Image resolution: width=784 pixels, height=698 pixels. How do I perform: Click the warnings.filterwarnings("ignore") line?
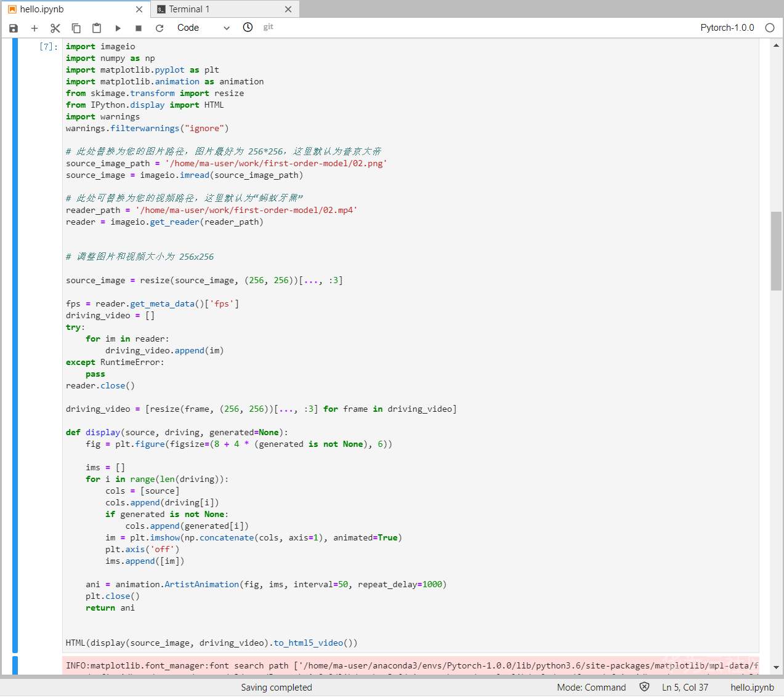coord(147,129)
